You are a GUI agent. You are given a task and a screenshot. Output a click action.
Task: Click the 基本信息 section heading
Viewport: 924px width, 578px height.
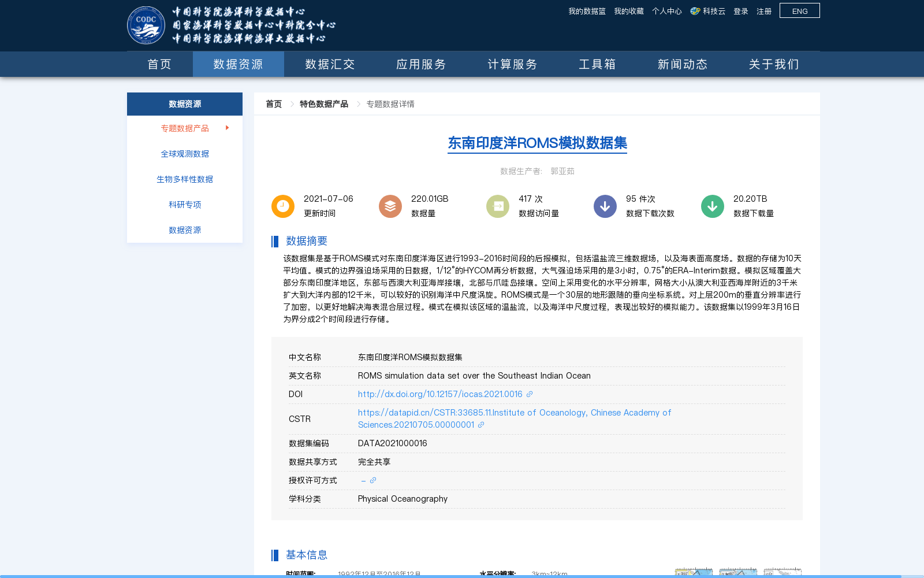[307, 555]
